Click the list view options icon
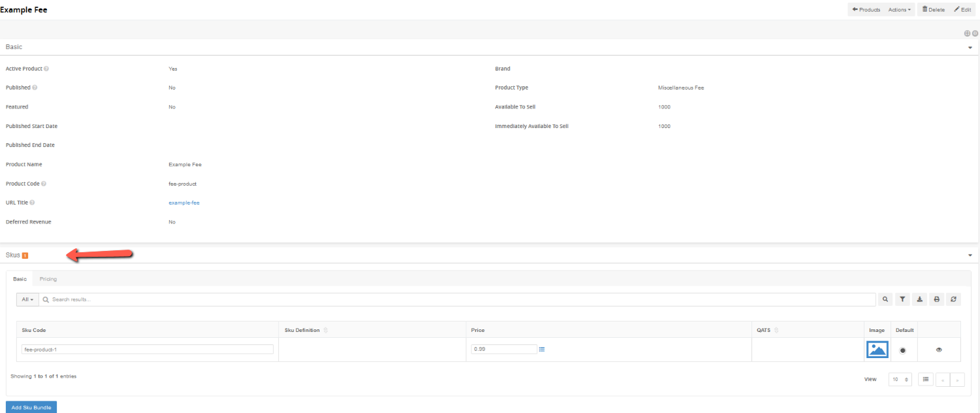The height and width of the screenshot is (413, 980). pos(926,379)
